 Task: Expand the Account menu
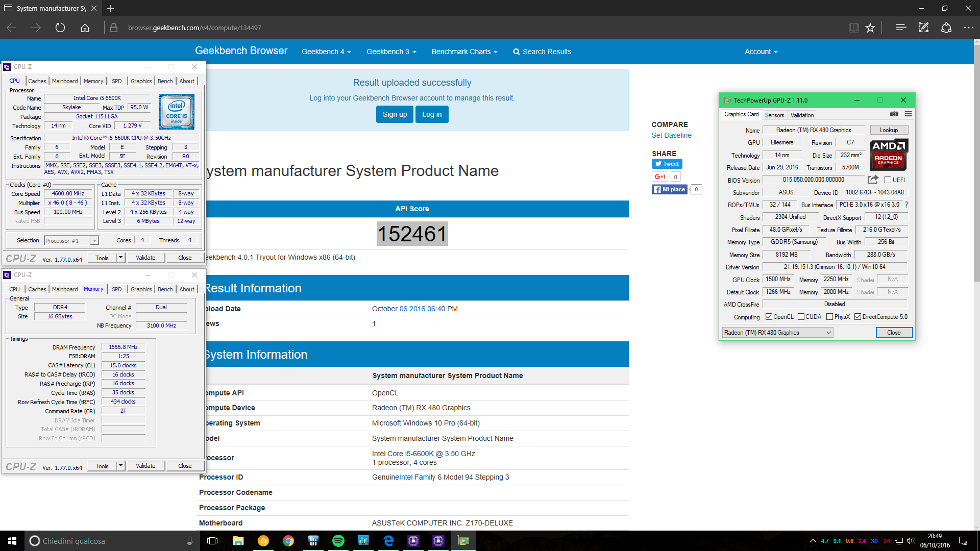[761, 52]
